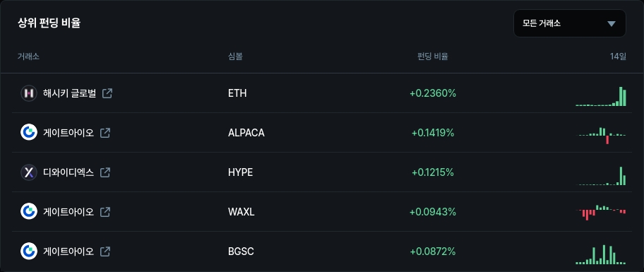The width and height of the screenshot is (644, 272).
Task: Click the 거래소 column header
Action: click(x=28, y=57)
